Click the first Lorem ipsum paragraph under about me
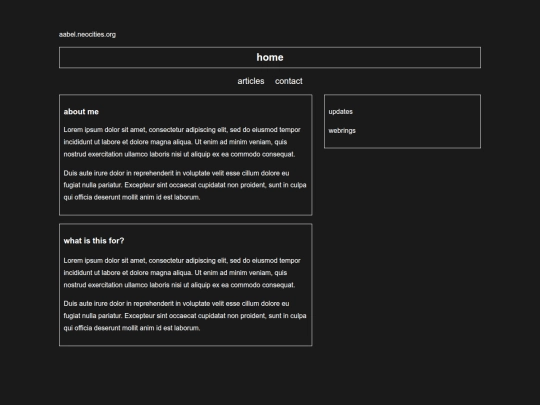This screenshot has height=405, width=540. [x=182, y=142]
